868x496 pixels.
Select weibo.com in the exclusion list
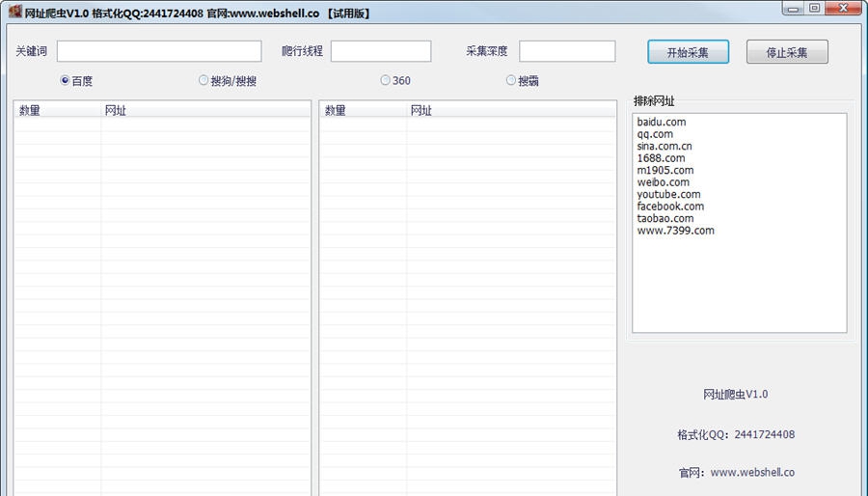(x=664, y=182)
